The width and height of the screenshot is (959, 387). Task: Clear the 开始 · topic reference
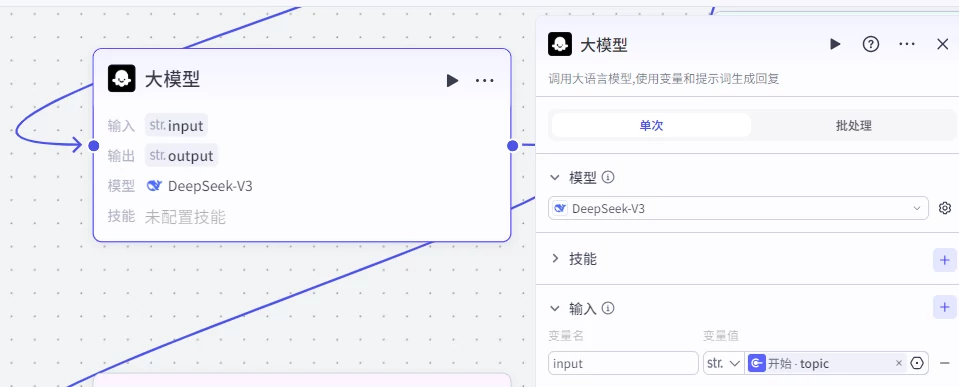[898, 363]
